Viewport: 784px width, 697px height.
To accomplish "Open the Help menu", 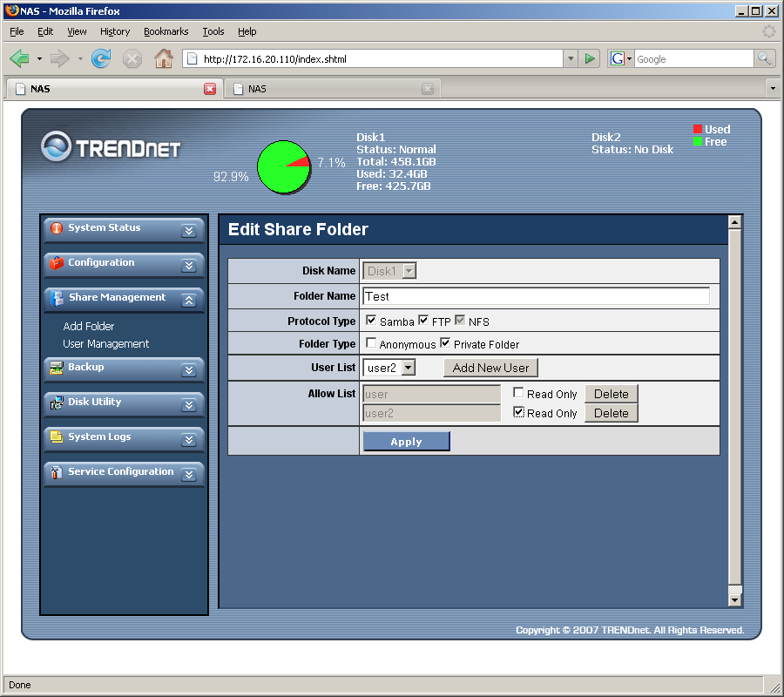I will (247, 31).
